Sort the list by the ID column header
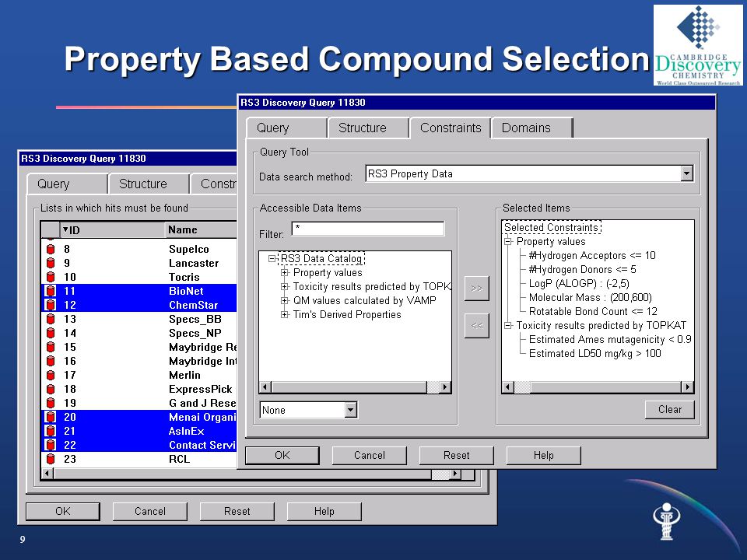This screenshot has width=747, height=560. 112,230
